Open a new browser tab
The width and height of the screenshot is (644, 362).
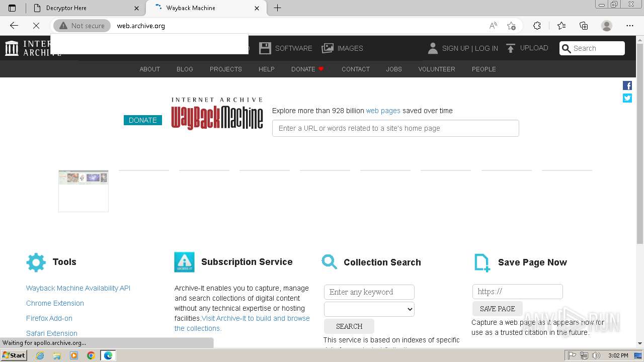[277, 8]
